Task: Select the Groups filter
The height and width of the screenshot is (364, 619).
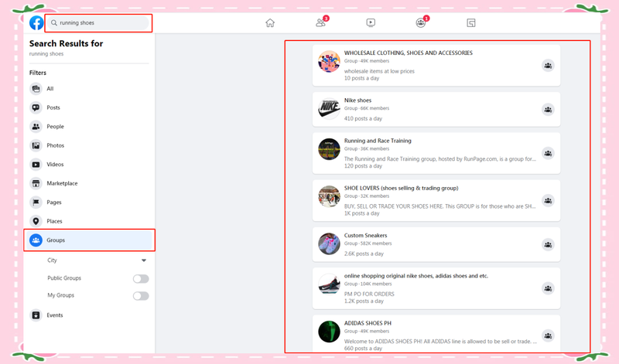Action: point(89,240)
